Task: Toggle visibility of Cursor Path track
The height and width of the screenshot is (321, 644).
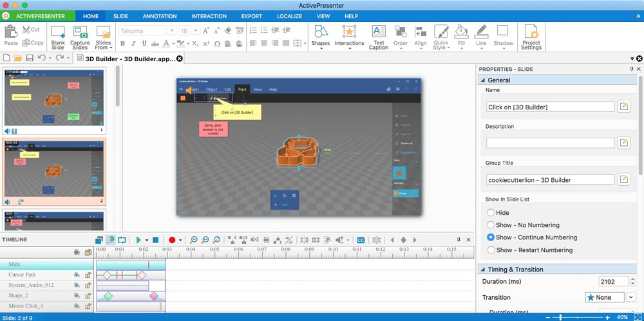Action: tap(77, 275)
